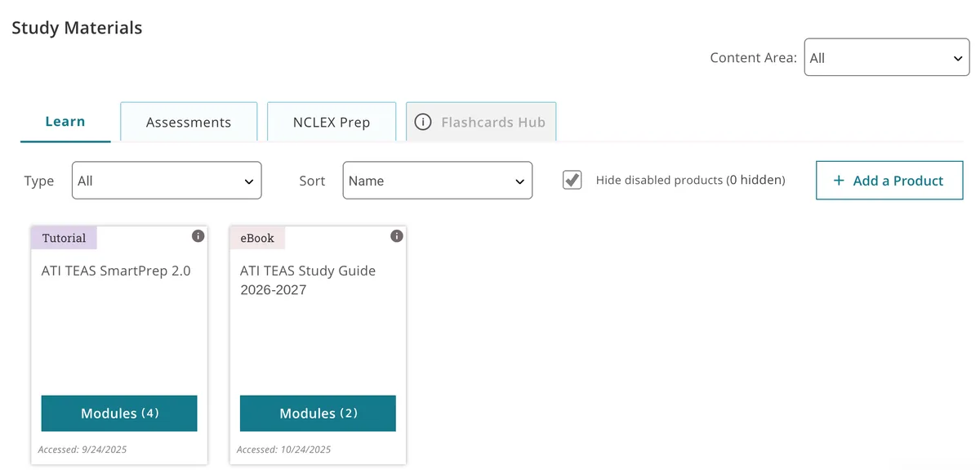Click the Tutorial label tag
Screen dimensions: 980x470
point(64,238)
